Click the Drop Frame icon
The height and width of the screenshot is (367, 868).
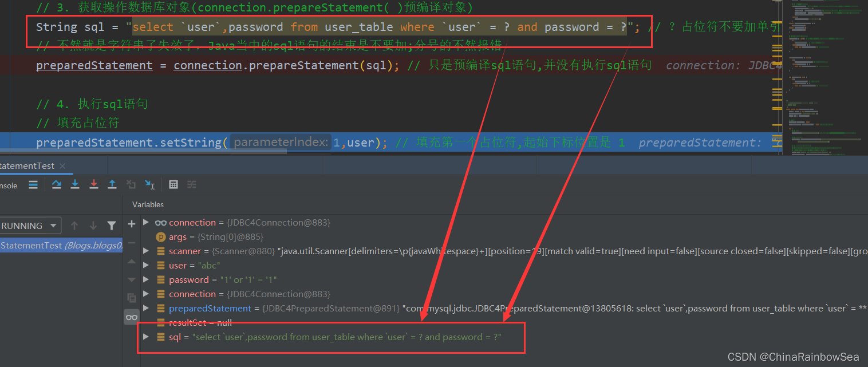click(131, 184)
